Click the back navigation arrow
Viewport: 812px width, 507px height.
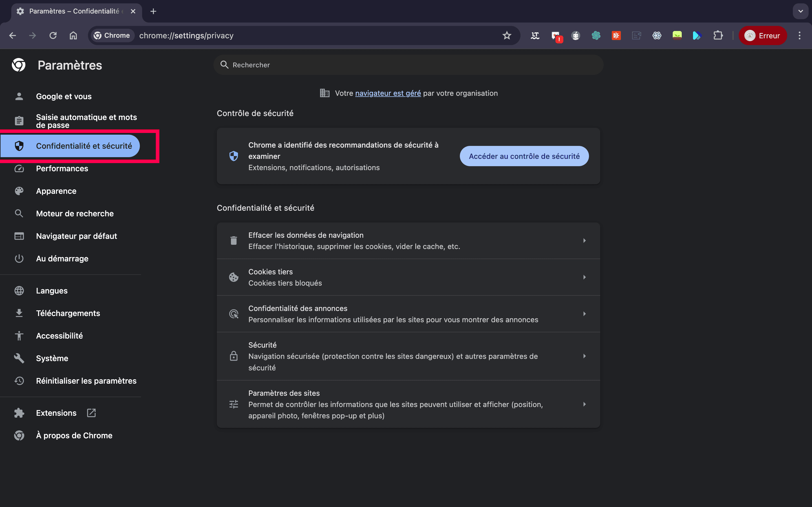[x=13, y=35]
